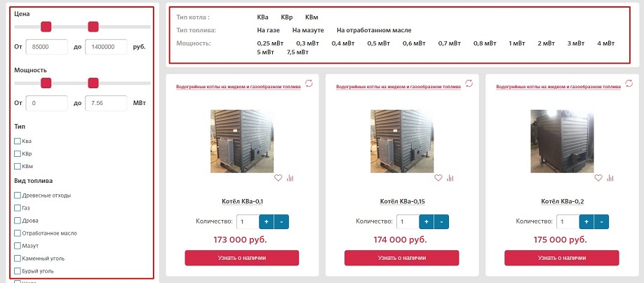Click circular arrows icon on КВа-0,15 card
The width and height of the screenshot is (644, 283).
point(469,84)
